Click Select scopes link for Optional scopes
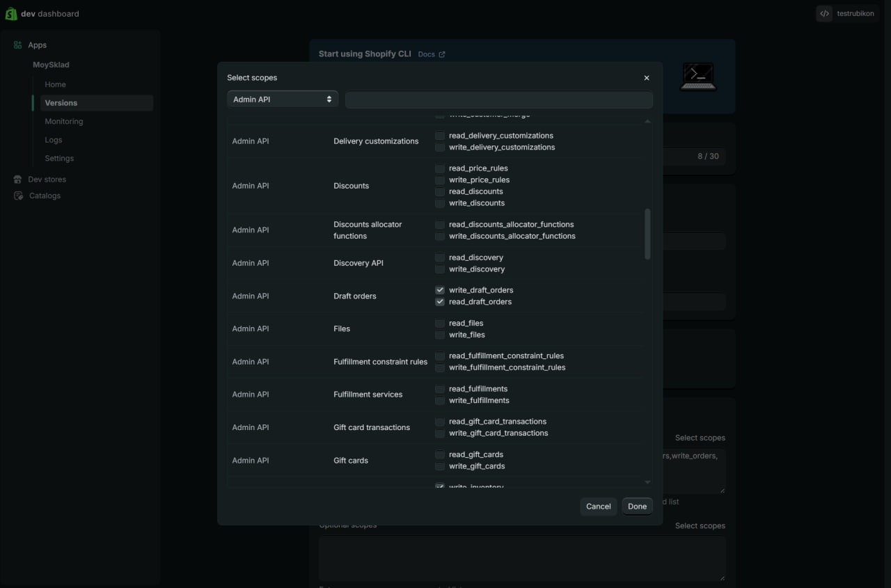Viewport: 891px width, 588px height. click(700, 526)
